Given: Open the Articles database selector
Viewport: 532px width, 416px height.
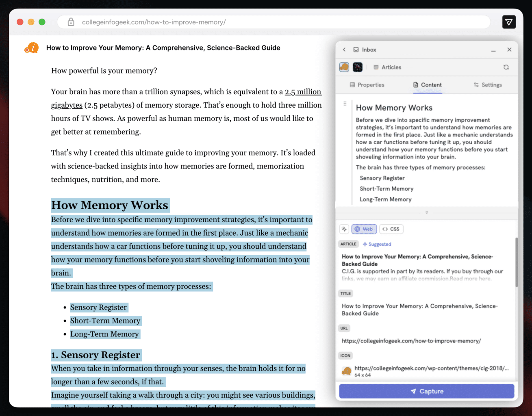Looking at the screenshot, I should tap(387, 67).
